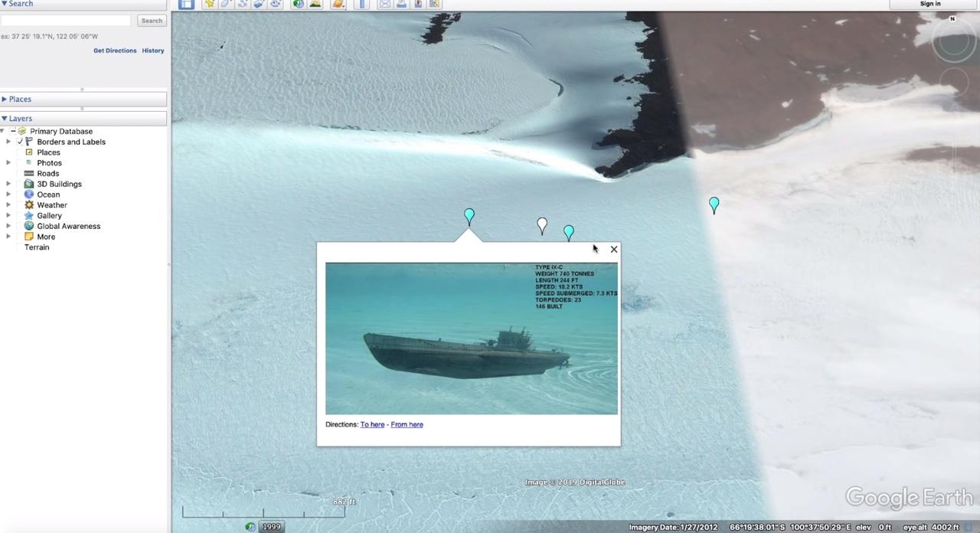Select the Global Awareness layer item
This screenshot has height=533, width=980.
pyautogui.click(x=68, y=226)
